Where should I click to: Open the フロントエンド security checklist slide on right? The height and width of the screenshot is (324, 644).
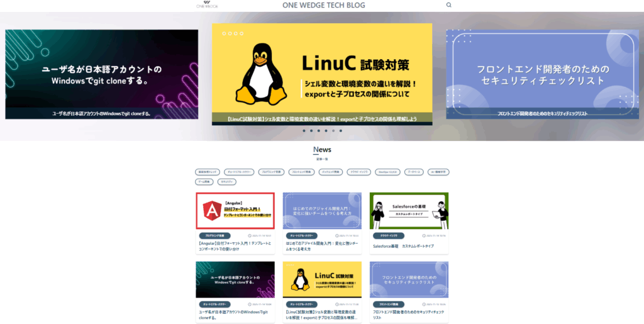click(x=542, y=74)
